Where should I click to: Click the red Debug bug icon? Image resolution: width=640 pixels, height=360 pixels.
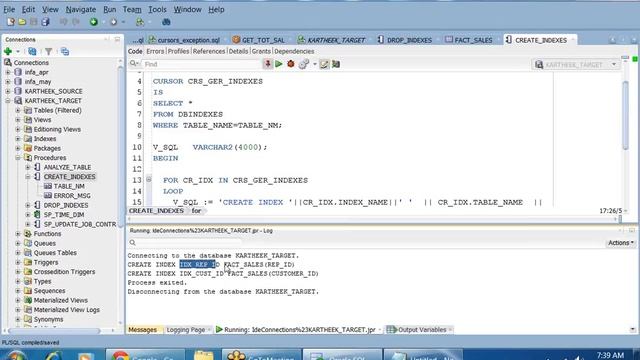291,64
